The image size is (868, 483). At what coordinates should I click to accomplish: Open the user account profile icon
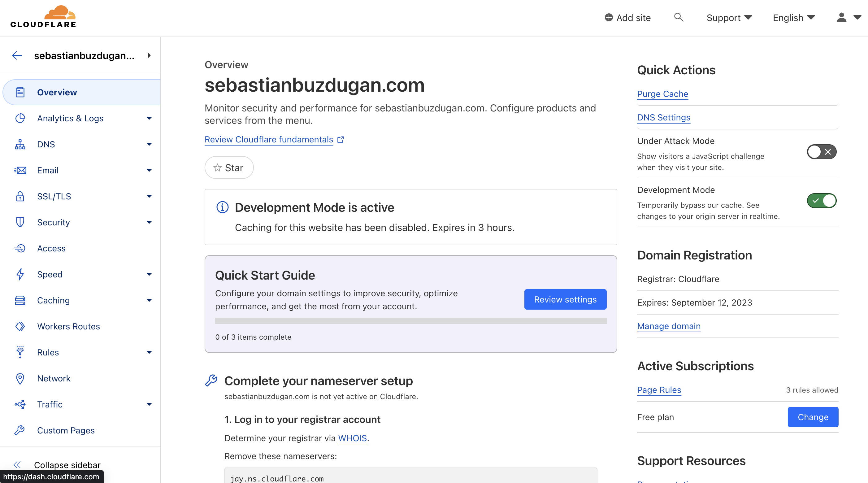[841, 18]
